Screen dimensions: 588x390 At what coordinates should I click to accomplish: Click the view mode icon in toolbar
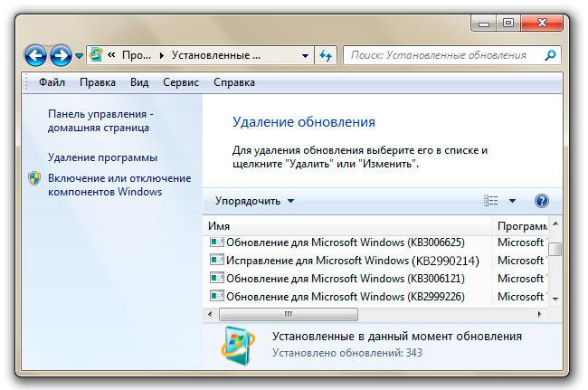coord(491,201)
